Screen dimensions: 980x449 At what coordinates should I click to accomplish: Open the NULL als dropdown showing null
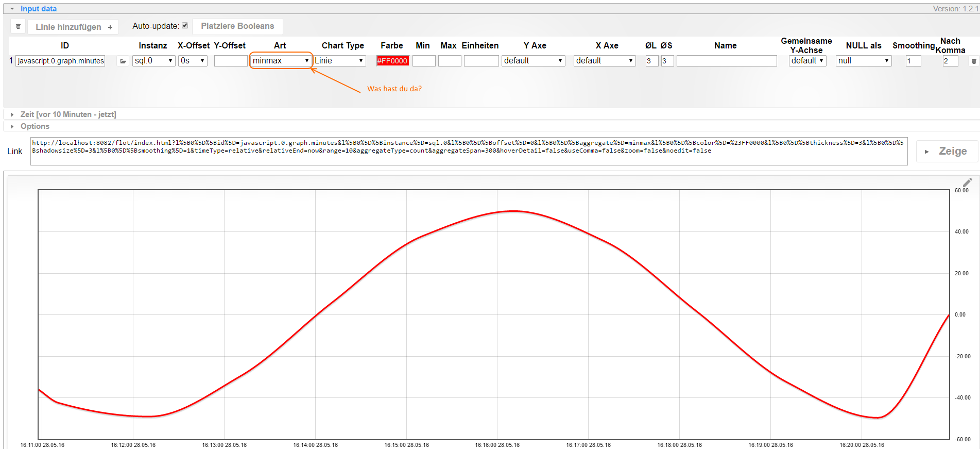[864, 61]
